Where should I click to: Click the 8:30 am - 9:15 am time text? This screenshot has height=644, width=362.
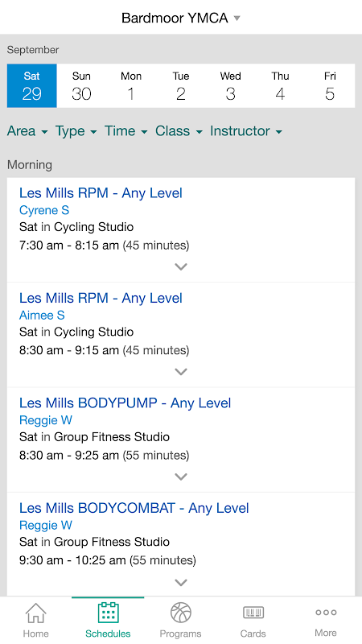[x=69, y=351]
